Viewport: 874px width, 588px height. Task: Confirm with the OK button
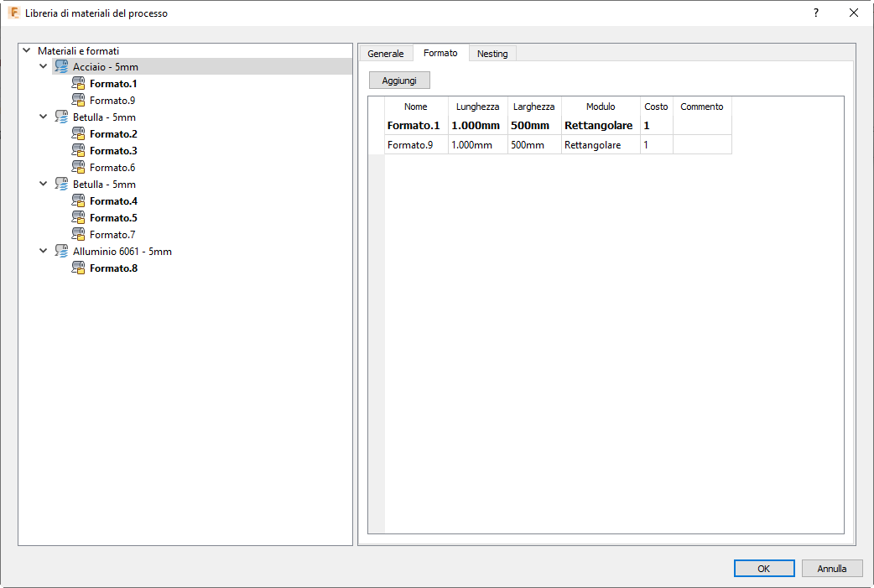tap(763, 569)
